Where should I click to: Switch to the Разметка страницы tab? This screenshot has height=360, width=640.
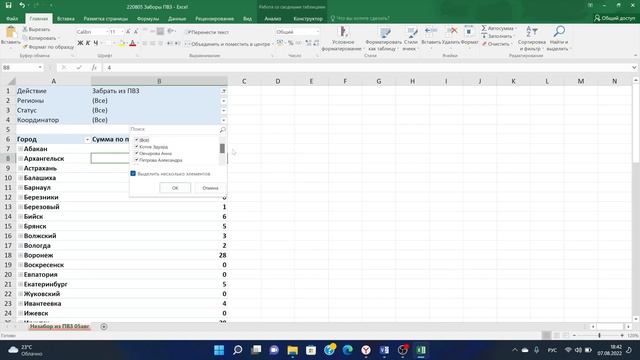(105, 18)
